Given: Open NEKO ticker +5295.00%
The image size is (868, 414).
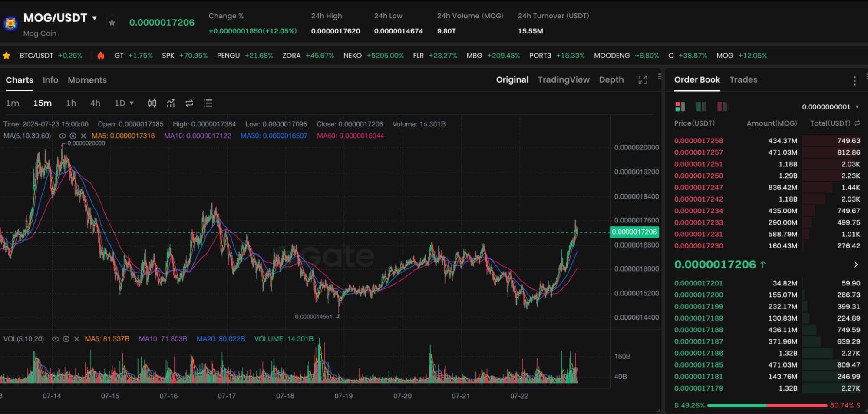Looking at the screenshot, I should point(373,56).
